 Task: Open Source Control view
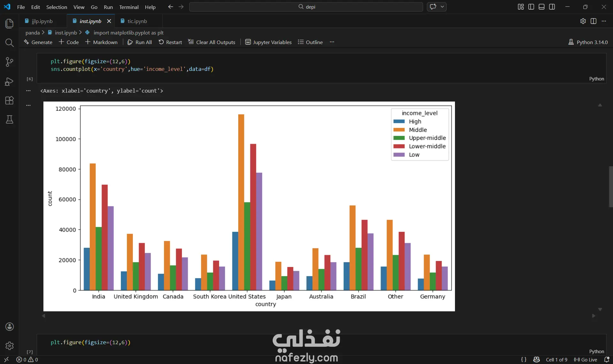10,62
